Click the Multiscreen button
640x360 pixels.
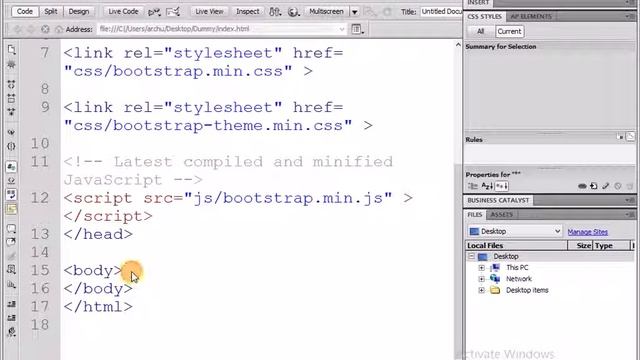coord(326,11)
